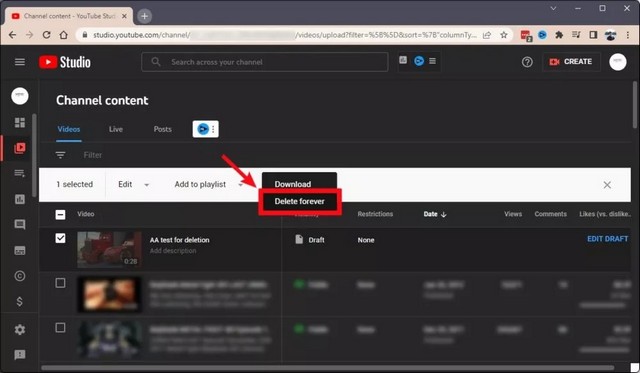Image resolution: width=640 pixels, height=373 pixels.
Task: Click the channel avatar in the sidebar
Action: [20, 96]
